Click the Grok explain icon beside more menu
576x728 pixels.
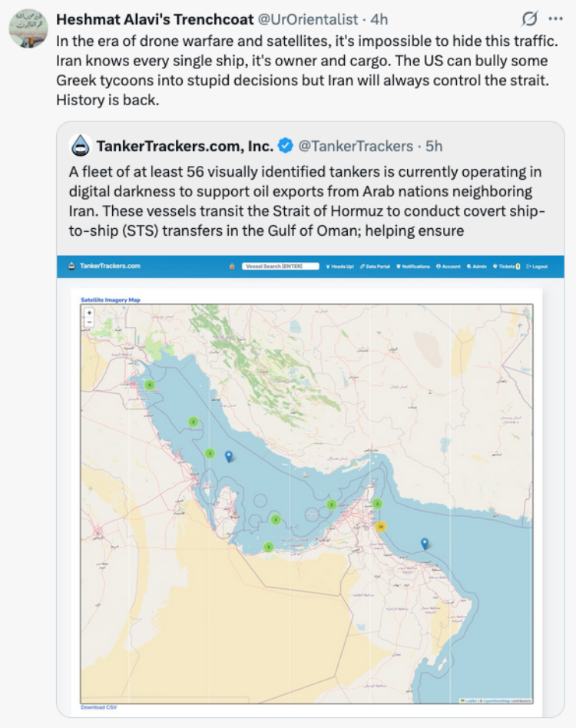529,19
